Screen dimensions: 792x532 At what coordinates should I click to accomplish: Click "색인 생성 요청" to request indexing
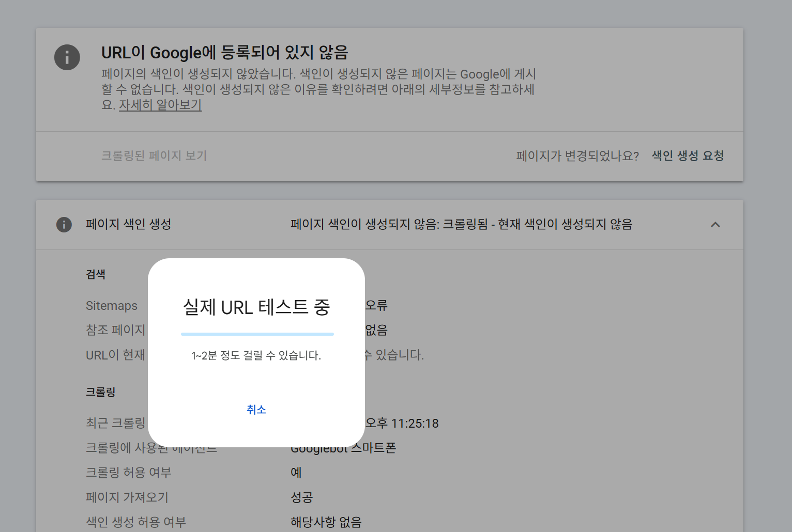click(687, 155)
